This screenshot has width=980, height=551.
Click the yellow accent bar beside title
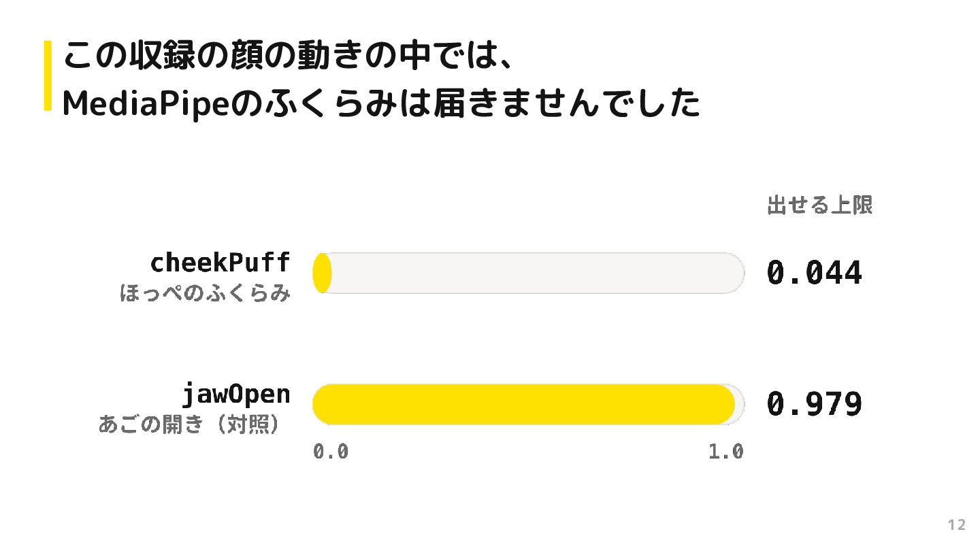(48, 76)
